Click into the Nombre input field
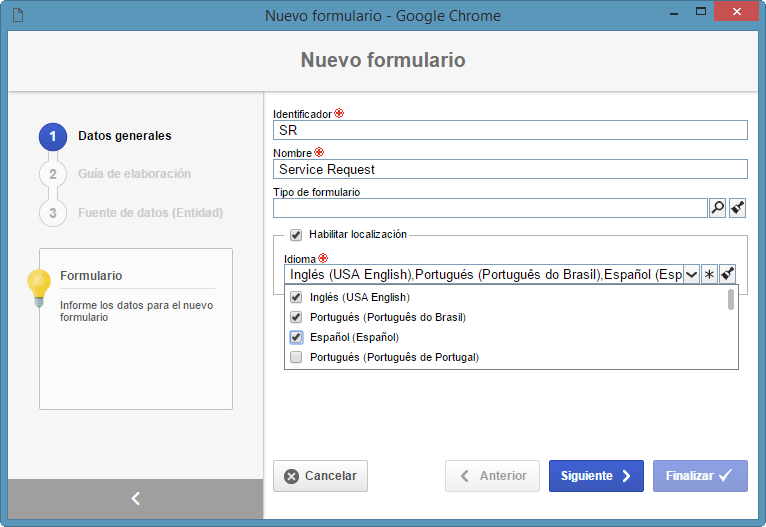This screenshot has height=527, width=766. [510, 169]
